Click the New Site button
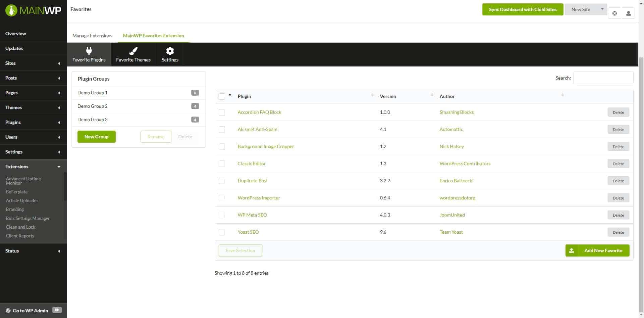This screenshot has width=644, height=318. coord(581,9)
